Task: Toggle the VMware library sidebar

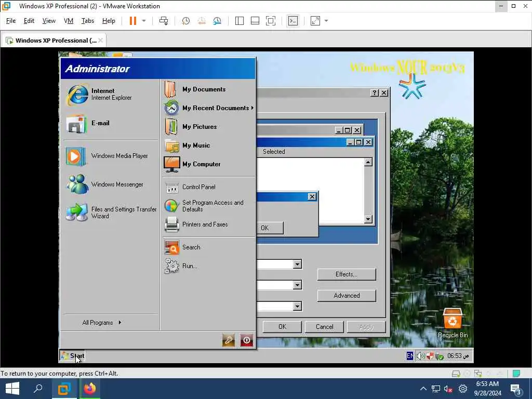Action: (x=239, y=21)
